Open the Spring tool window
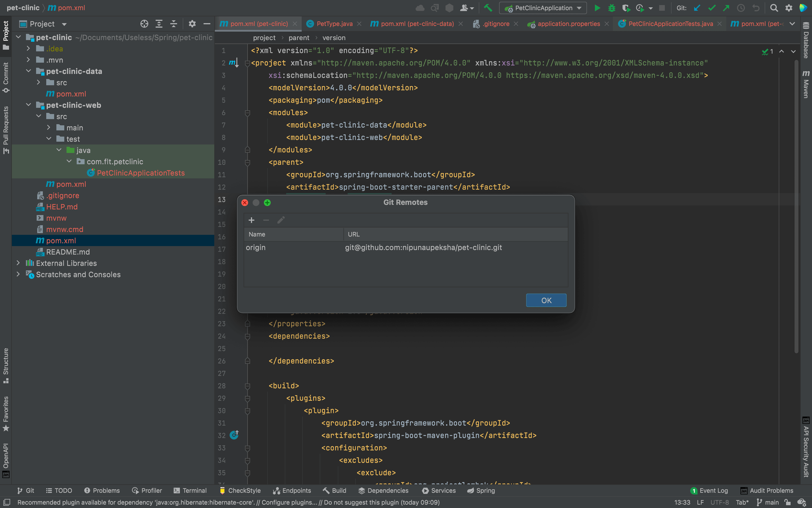Viewport: 812px width, 508px height. (481, 491)
